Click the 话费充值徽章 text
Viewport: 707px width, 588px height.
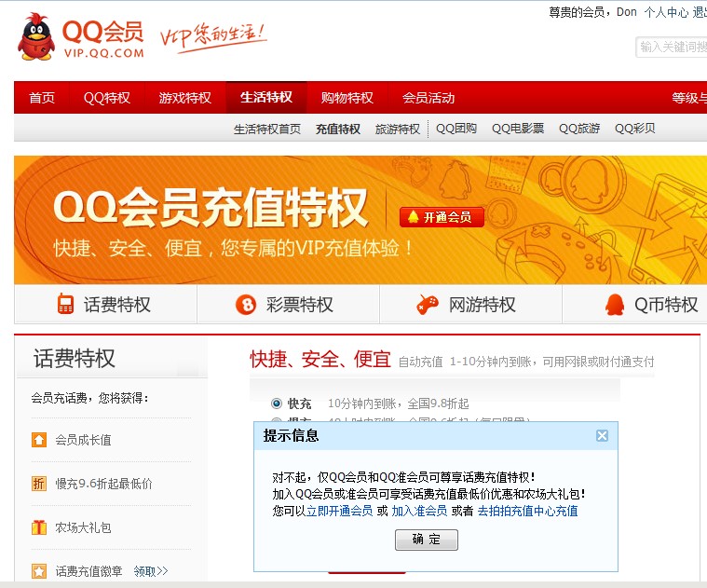click(88, 571)
